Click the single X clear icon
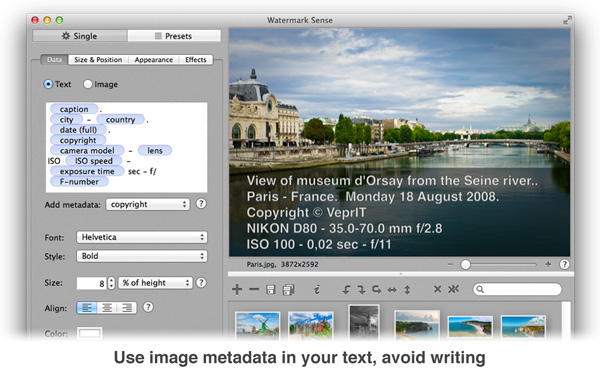The image size is (600, 375). pyautogui.click(x=437, y=289)
